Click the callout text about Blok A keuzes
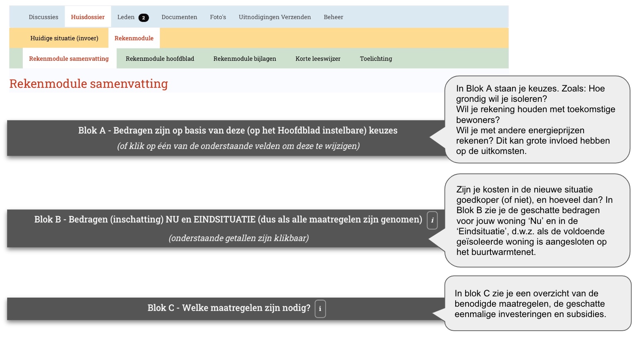 pos(536,120)
